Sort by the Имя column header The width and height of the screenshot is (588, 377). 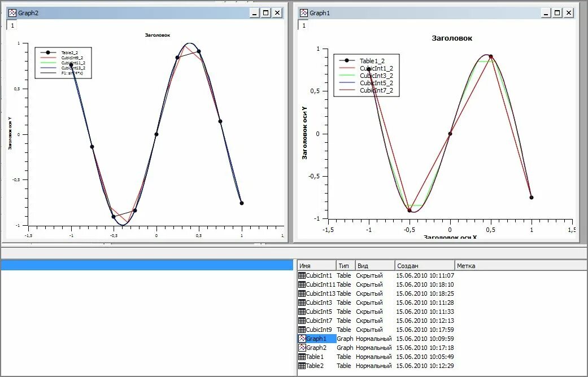[317, 266]
